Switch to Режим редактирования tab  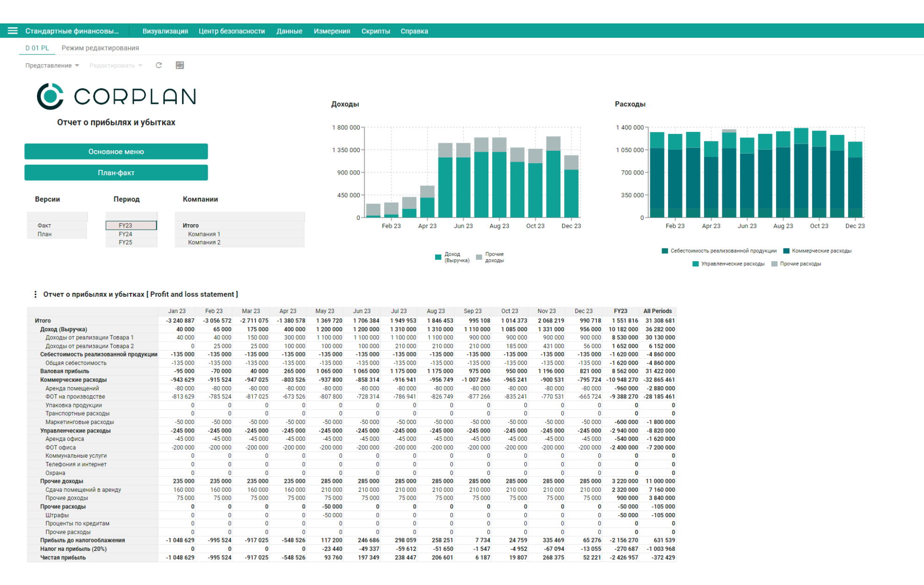100,48
